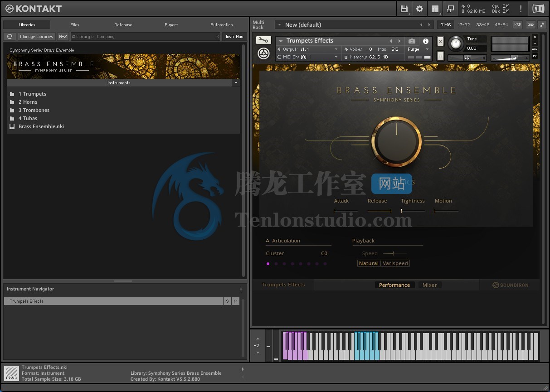Toggle the Instr Nav button
The image size is (550, 392).
point(234,37)
